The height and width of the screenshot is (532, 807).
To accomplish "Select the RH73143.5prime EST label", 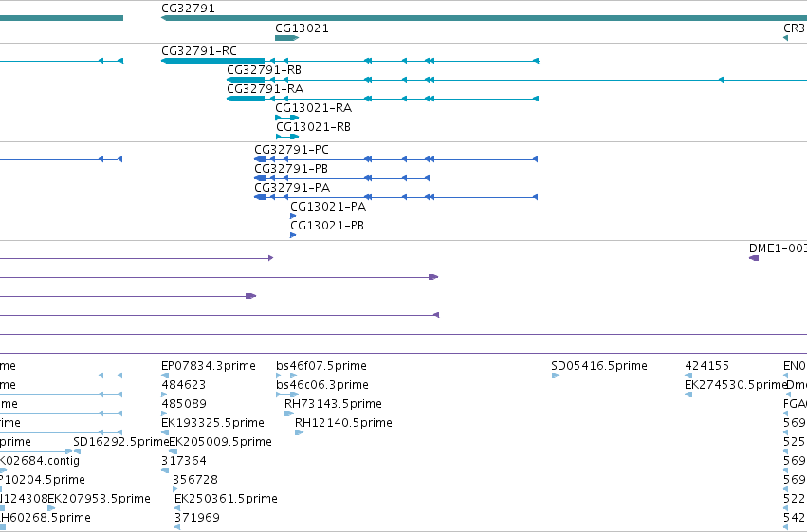I will point(333,404).
